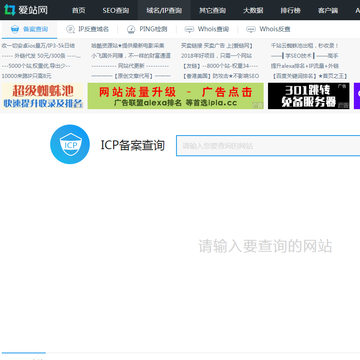360x360 pixels.
Task: Switch to the Whois查询 tab
Action: coord(207,29)
